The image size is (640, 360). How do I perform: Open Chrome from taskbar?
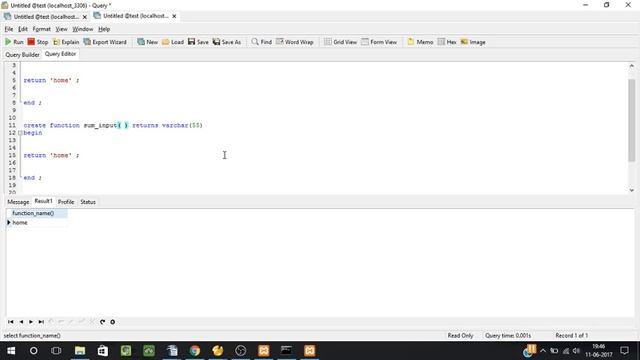[x=195, y=351]
